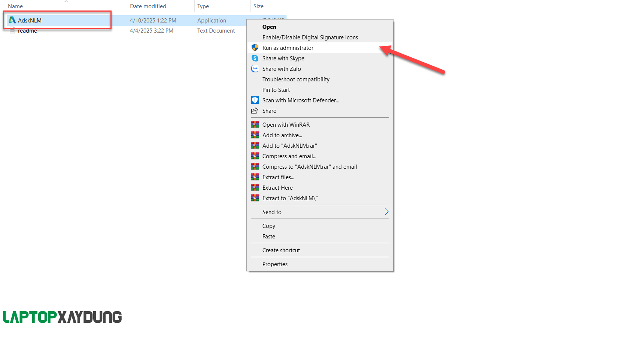Choose Troubleshoot compatibility
This screenshot has height=337, width=644.
[x=320, y=79]
